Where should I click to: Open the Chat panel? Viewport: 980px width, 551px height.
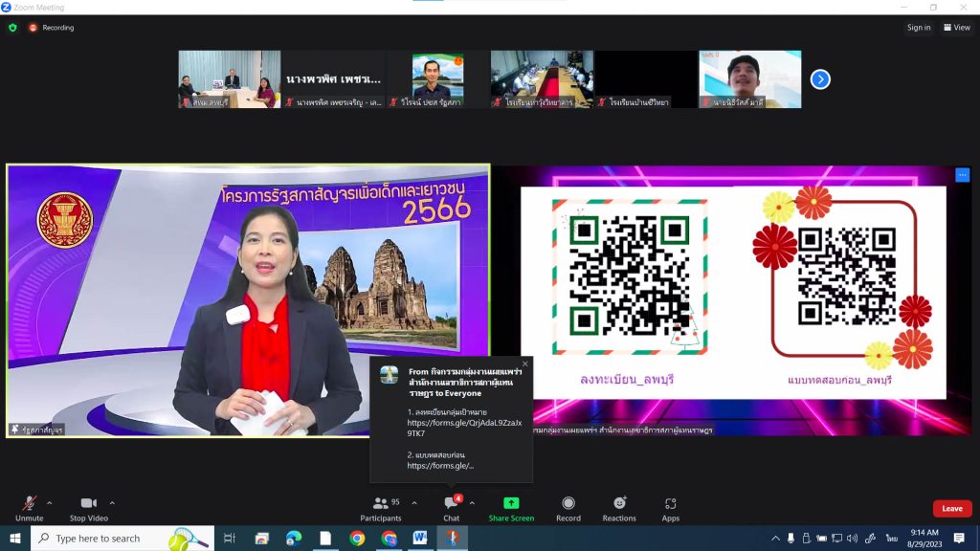pyautogui.click(x=452, y=509)
